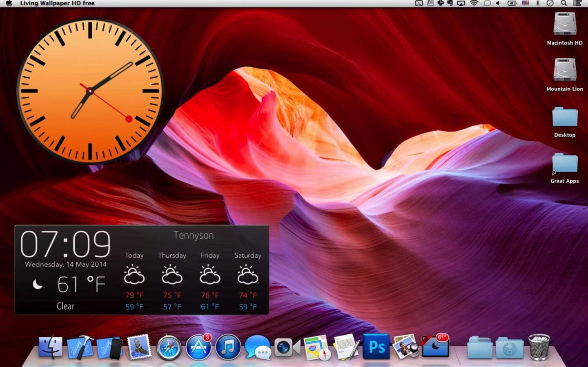Open the first folder stack in Dock
The width and height of the screenshot is (588, 367).
pyautogui.click(x=480, y=348)
